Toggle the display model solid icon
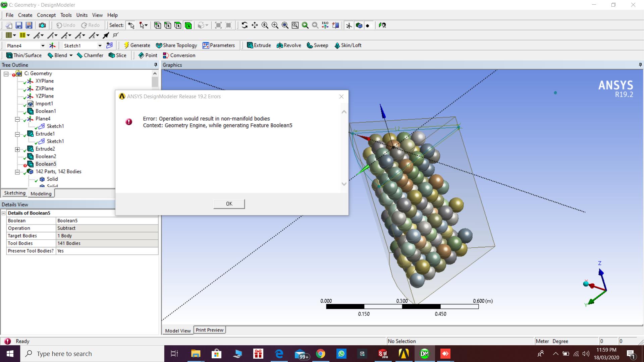The image size is (644, 362). [x=359, y=25]
